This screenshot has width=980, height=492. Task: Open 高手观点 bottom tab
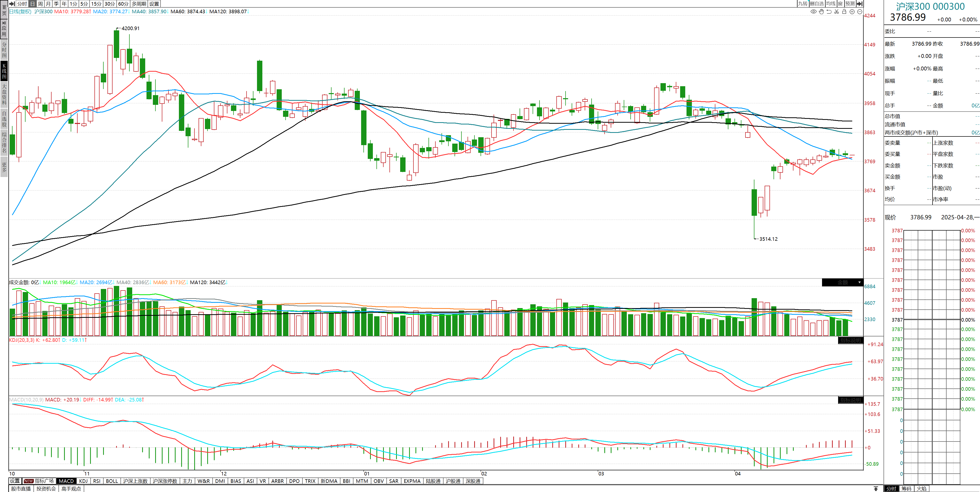71,489
